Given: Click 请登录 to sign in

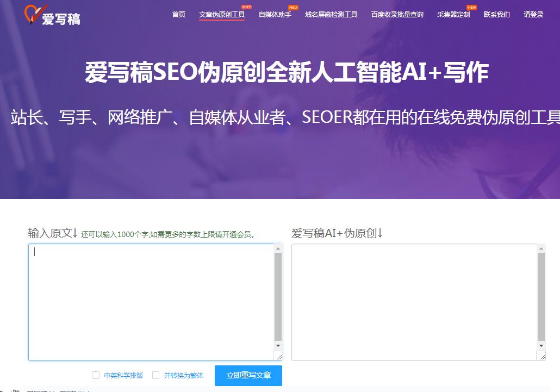Looking at the screenshot, I should [533, 14].
